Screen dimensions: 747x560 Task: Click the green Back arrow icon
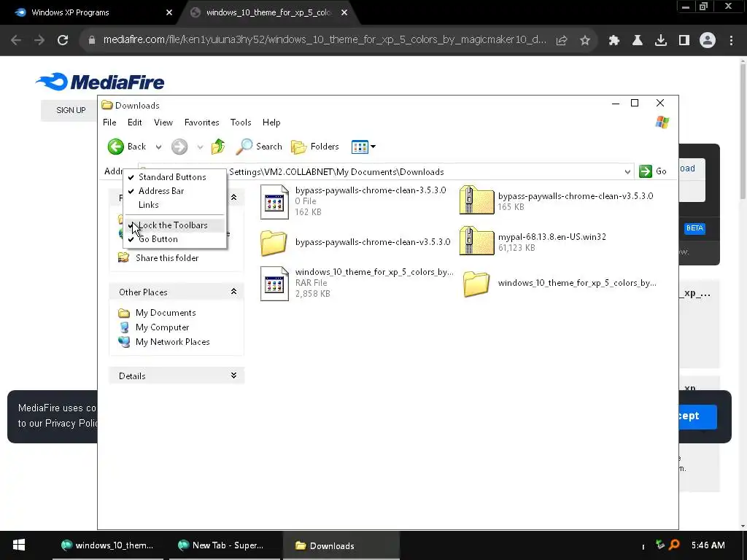pyautogui.click(x=116, y=147)
